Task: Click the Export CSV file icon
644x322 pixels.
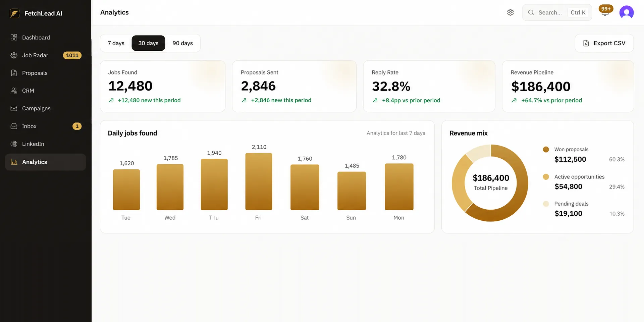Action: [x=586, y=43]
